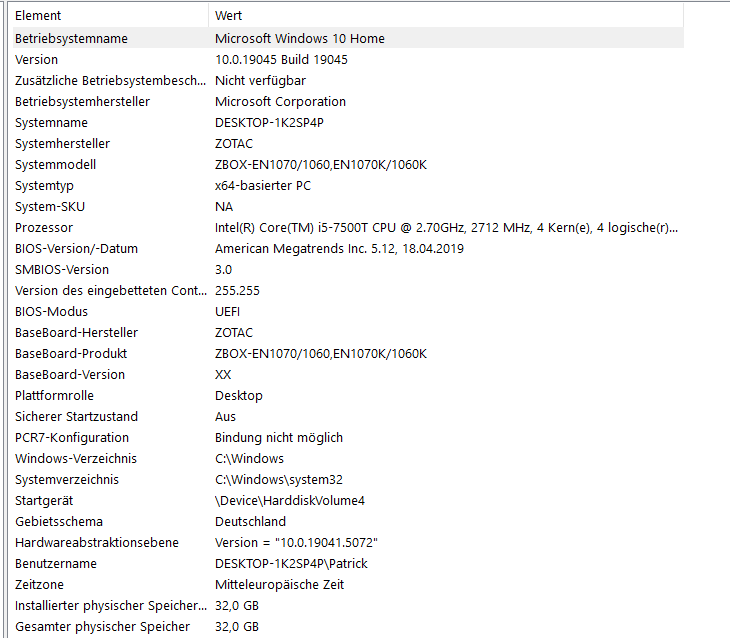Screen dimensions: 730x638
Task: Select value Version = "10.0.19041.5072"
Action: (296, 542)
